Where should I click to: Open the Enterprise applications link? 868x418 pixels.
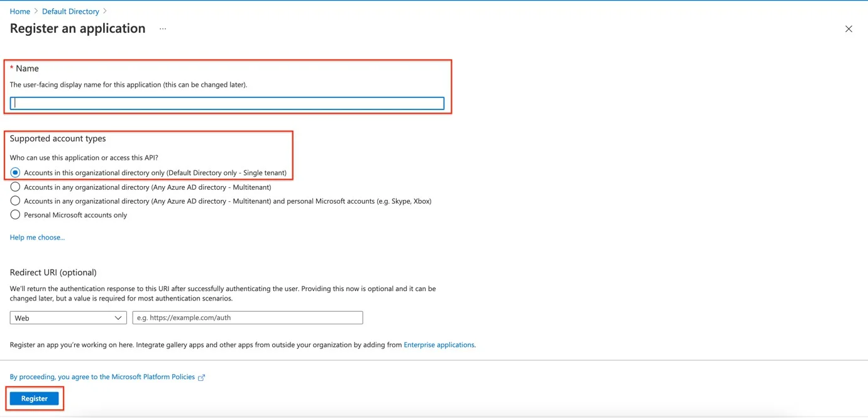click(x=439, y=344)
